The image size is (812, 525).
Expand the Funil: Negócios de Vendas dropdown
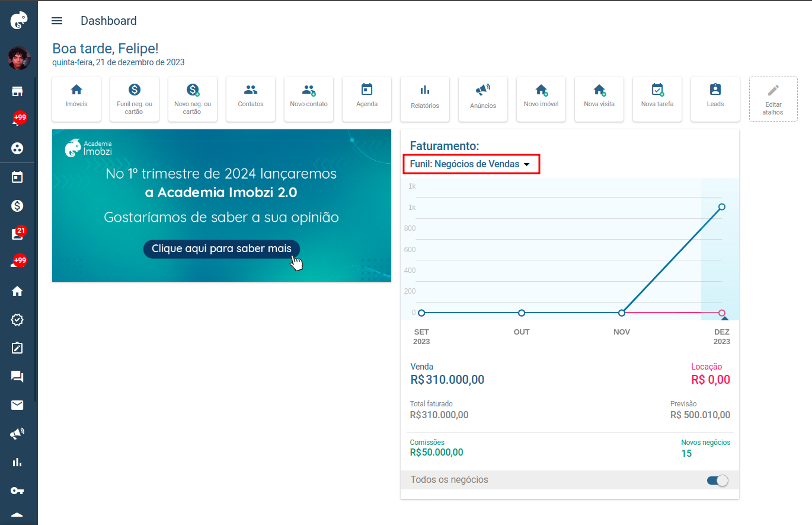click(x=471, y=164)
